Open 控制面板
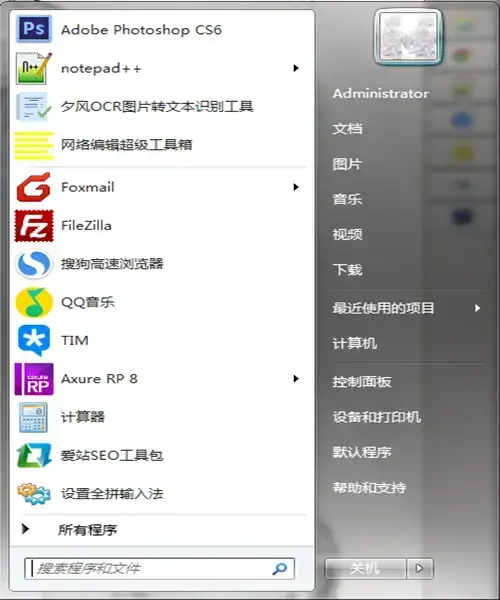 [362, 382]
